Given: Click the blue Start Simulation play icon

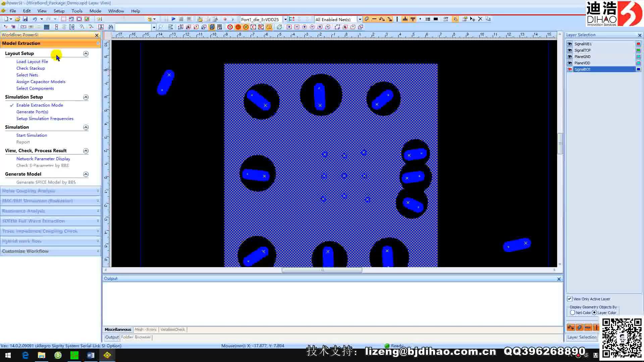Looking at the screenshot, I should [173, 19].
